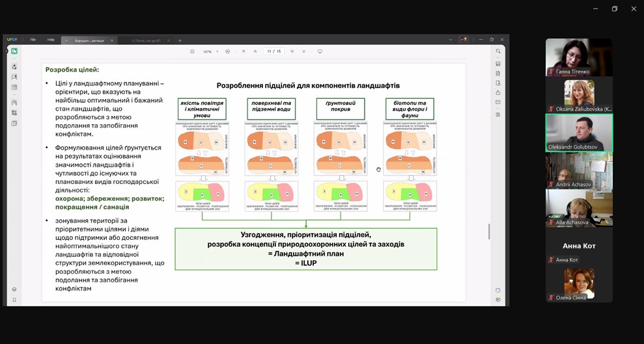Jump to the first page

[x=244, y=51]
